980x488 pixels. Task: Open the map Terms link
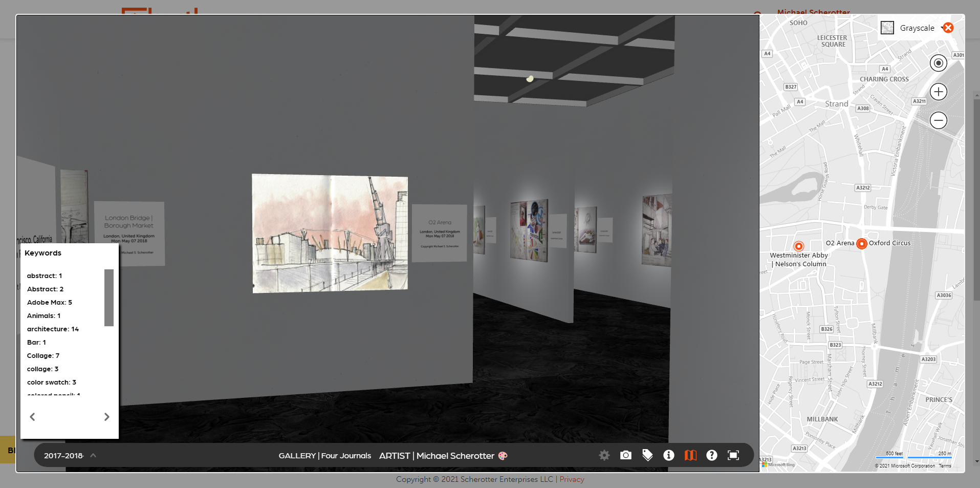[x=945, y=466]
